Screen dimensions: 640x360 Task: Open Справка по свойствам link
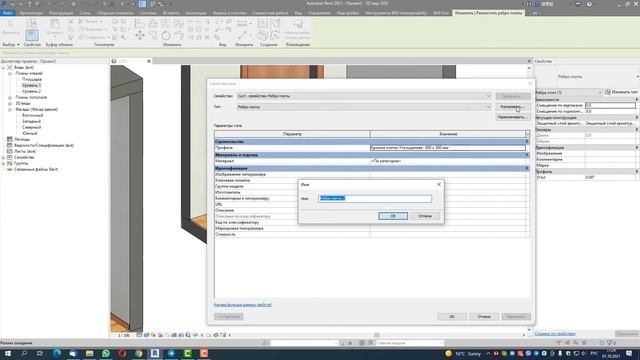point(555,334)
